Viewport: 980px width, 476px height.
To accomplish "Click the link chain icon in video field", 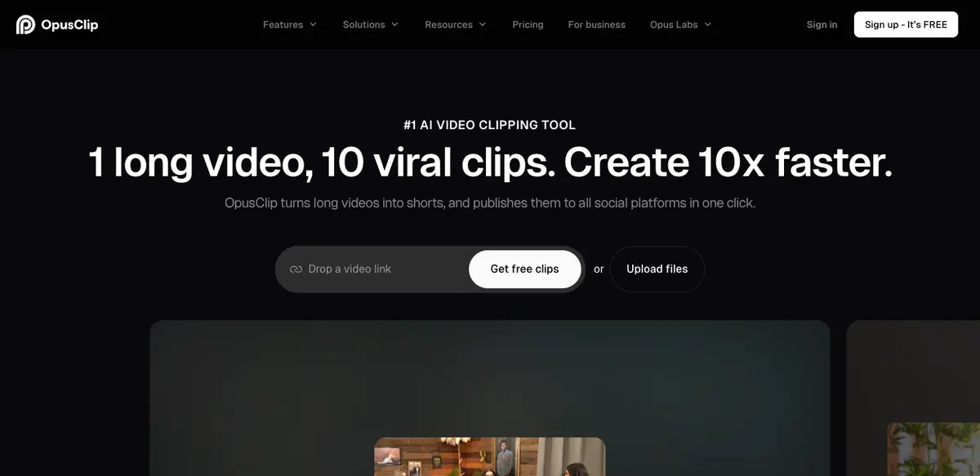I will (296, 269).
